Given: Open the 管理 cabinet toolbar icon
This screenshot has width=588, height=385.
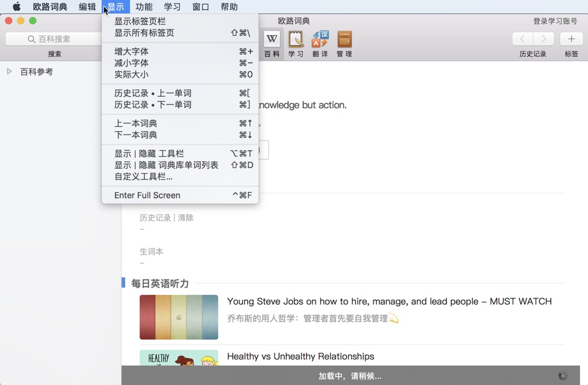Looking at the screenshot, I should pos(344,44).
